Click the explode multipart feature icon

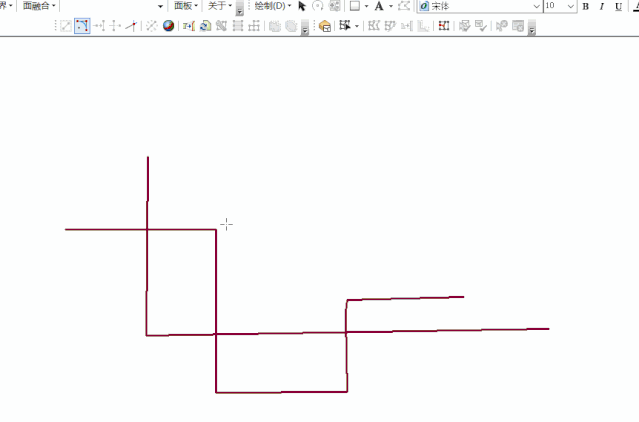pyautogui.click(x=152, y=26)
